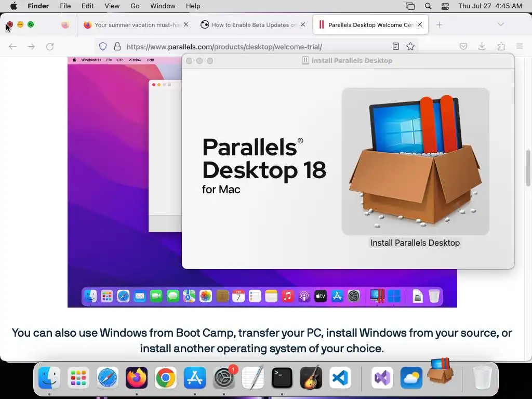Close the Parallels Desktop Welcome tab
This screenshot has width=532, height=399.
click(x=420, y=24)
